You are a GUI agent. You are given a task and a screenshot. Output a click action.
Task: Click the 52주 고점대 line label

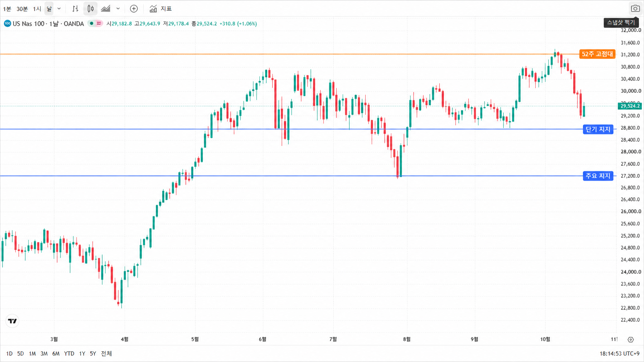coord(597,54)
